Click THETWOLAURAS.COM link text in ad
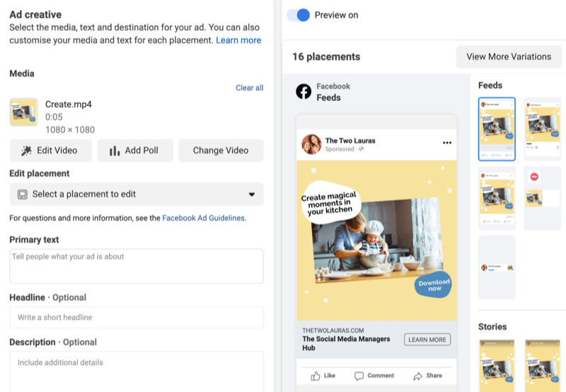This screenshot has height=392, width=566. coord(333,330)
